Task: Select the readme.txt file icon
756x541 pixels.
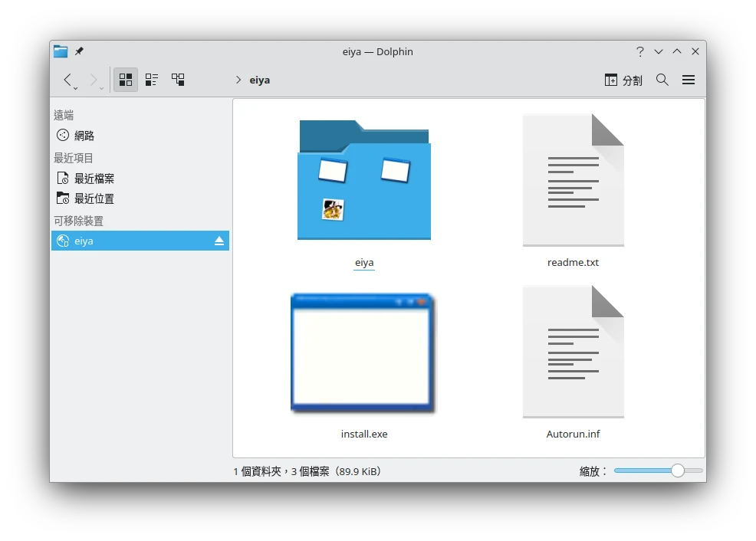Action: (573, 181)
